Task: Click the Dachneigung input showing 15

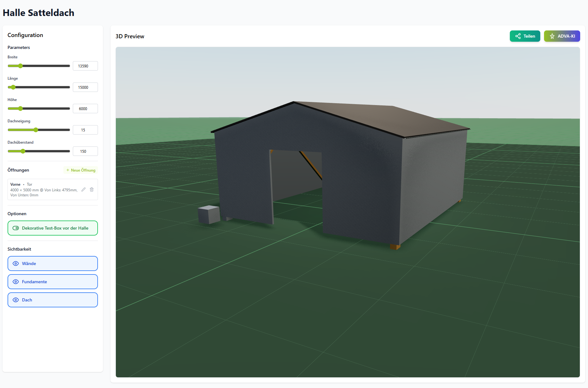Action: tap(85, 130)
